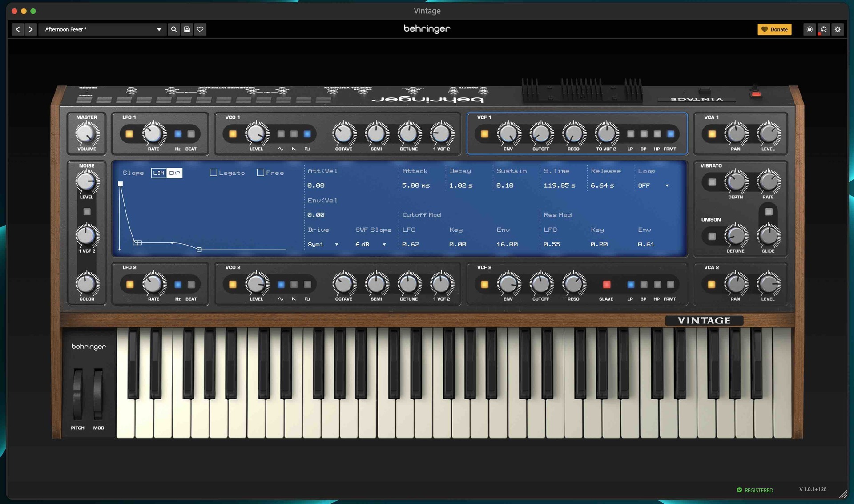Open the preset search with the magnifier icon
This screenshot has height=504, width=854.
click(174, 29)
